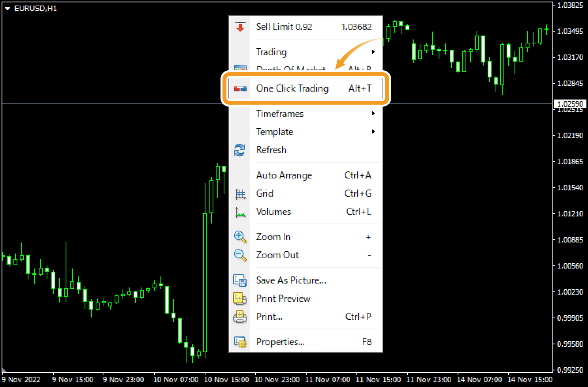Toggle the chart Grid visibility
The width and height of the screenshot is (588, 387).
(264, 193)
